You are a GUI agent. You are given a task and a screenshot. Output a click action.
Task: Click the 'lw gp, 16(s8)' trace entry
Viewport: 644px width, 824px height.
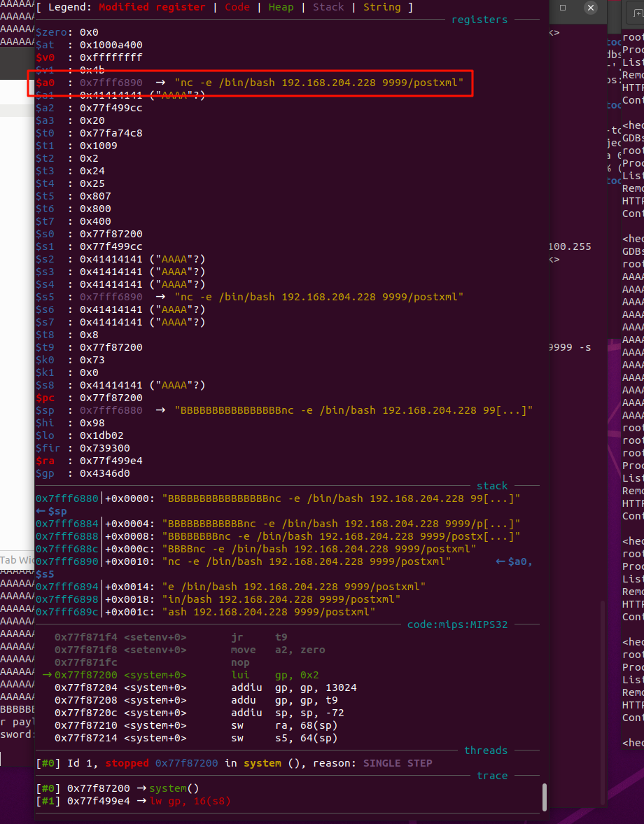tap(190, 802)
